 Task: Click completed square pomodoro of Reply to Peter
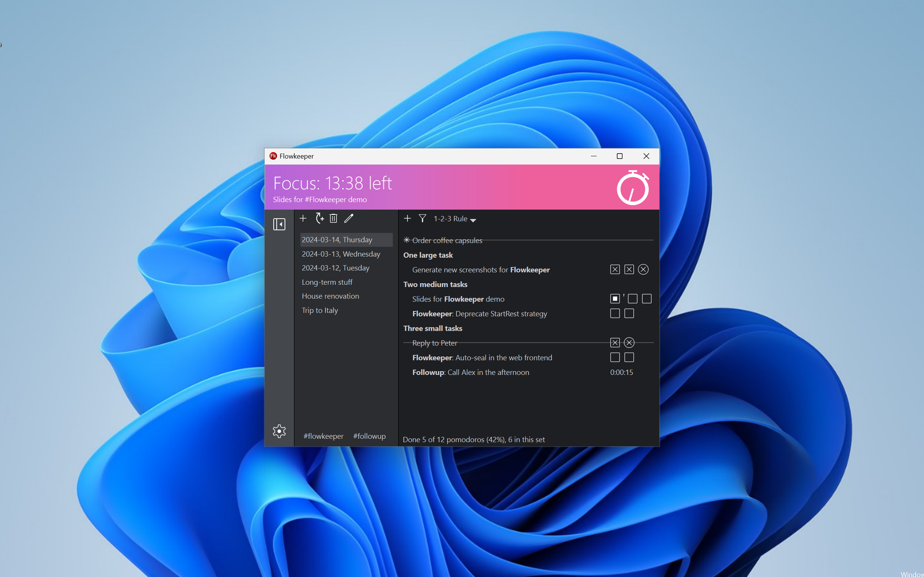point(615,343)
